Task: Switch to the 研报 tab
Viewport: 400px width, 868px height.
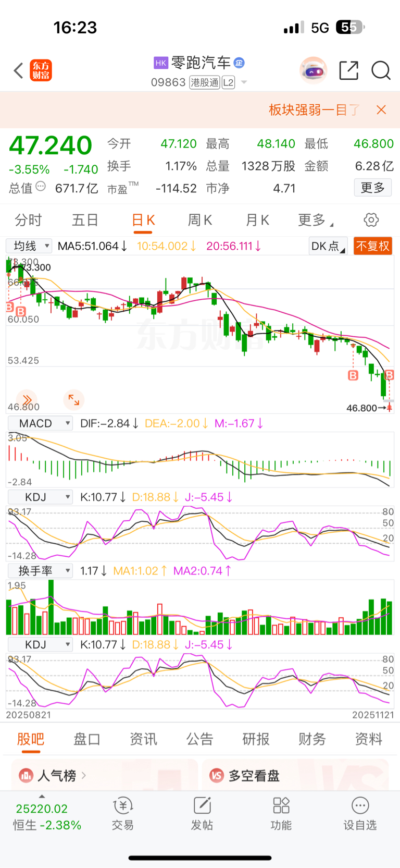Action: (x=256, y=739)
